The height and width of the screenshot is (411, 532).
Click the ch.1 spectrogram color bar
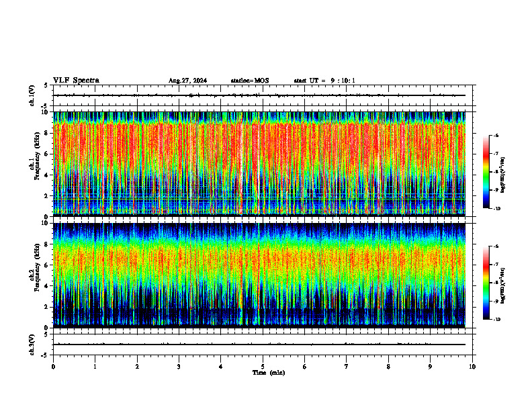[486, 172]
